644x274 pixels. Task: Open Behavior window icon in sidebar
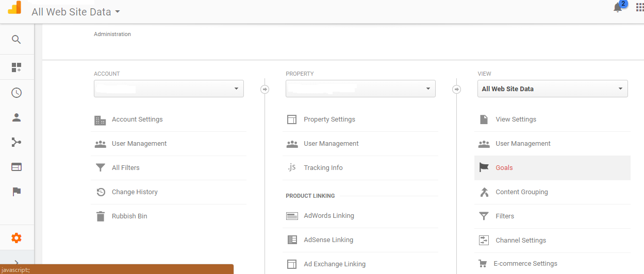(16, 167)
